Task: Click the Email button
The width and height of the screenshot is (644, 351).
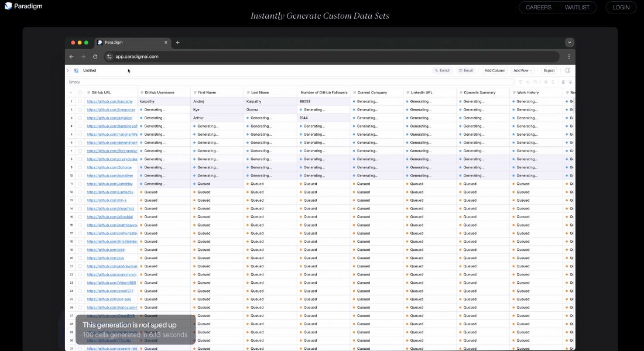Action: (x=466, y=71)
